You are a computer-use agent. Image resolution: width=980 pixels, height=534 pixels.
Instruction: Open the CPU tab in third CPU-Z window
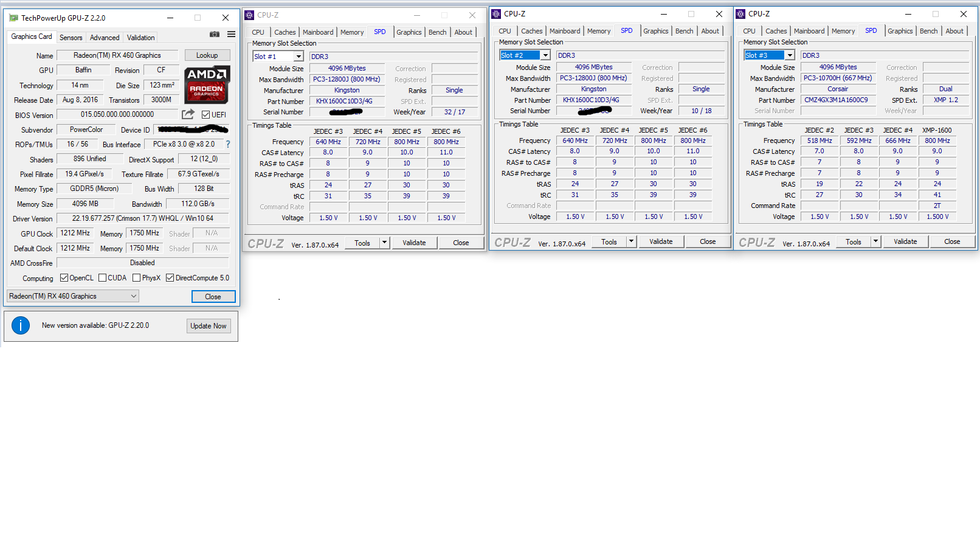[x=749, y=31]
